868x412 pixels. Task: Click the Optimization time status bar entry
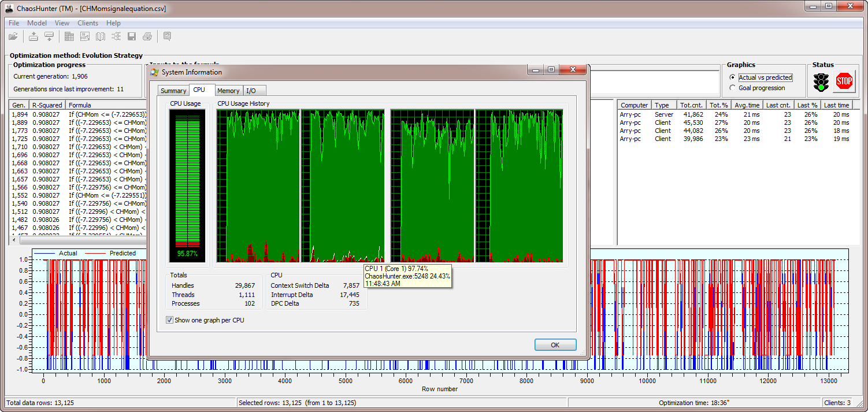[x=694, y=403]
